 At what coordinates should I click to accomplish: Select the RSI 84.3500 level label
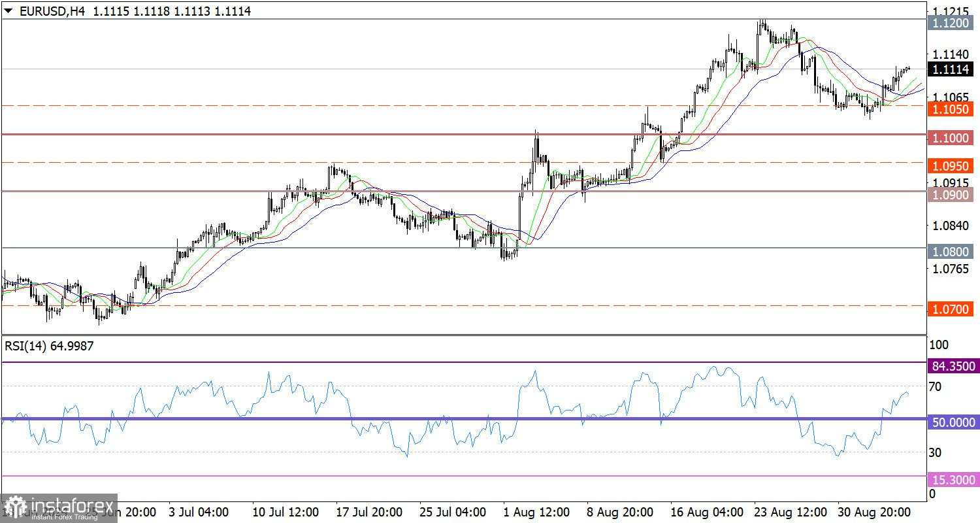pyautogui.click(x=953, y=365)
